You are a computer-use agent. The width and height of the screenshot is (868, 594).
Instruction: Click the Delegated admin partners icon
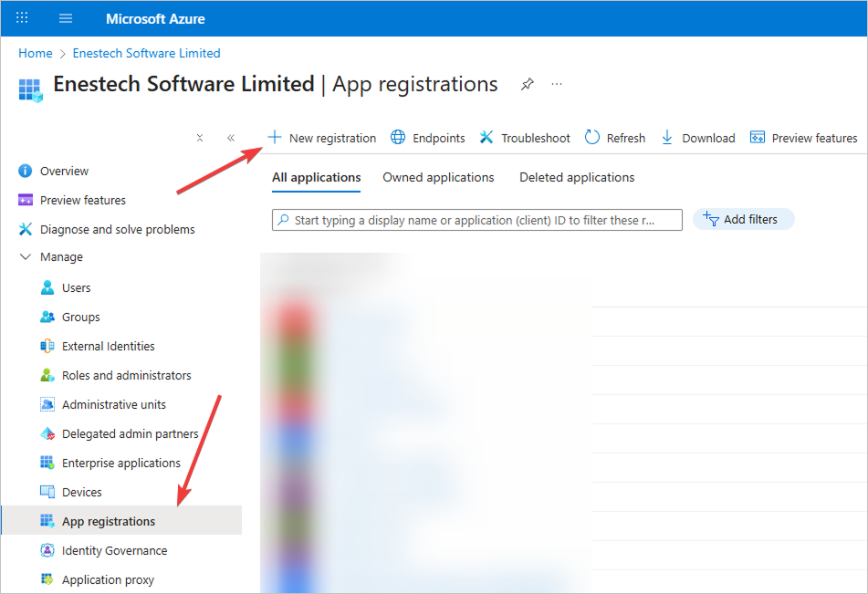(47, 434)
